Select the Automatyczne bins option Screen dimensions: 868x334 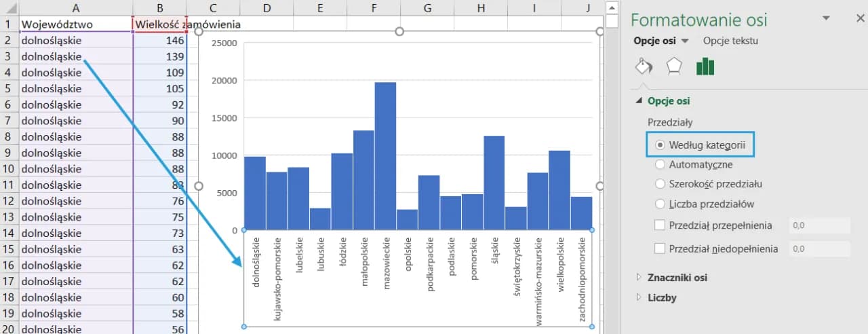coord(660,164)
